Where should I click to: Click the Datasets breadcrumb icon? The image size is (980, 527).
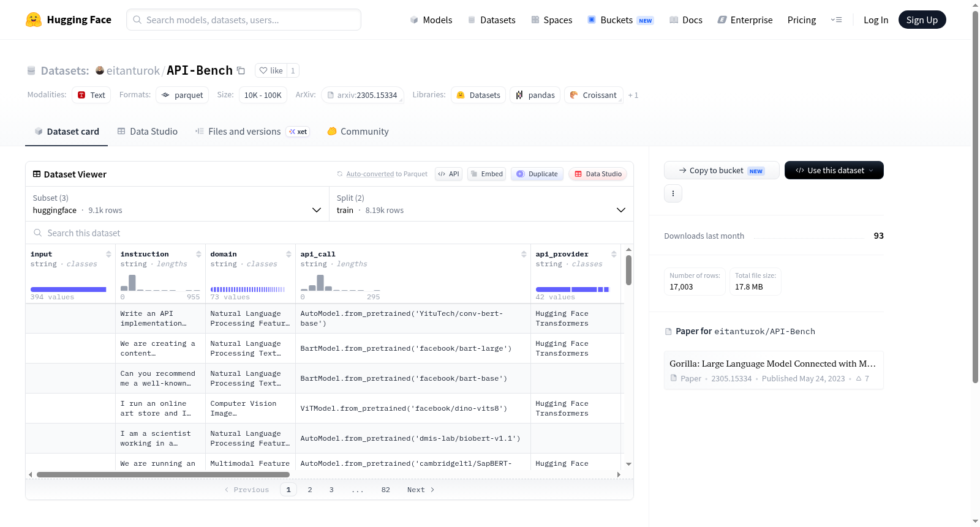pyautogui.click(x=31, y=70)
